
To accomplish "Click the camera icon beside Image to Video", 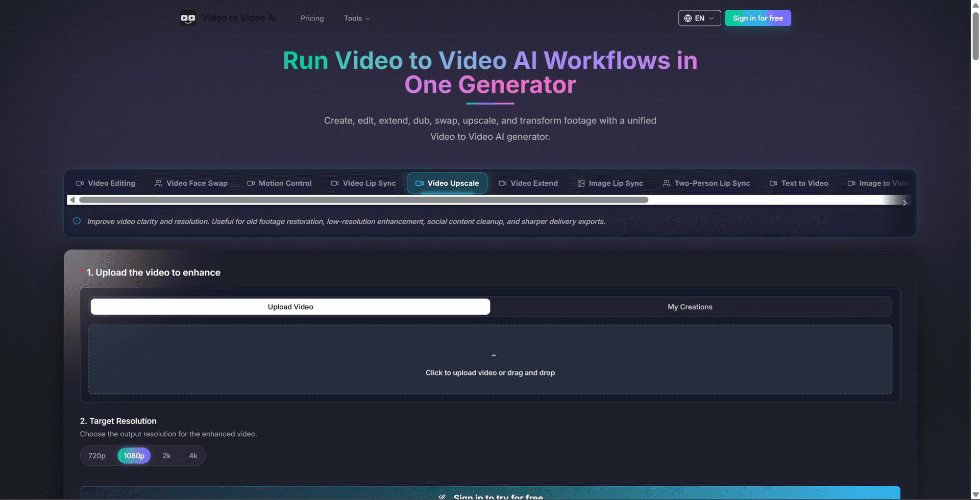I will (851, 183).
